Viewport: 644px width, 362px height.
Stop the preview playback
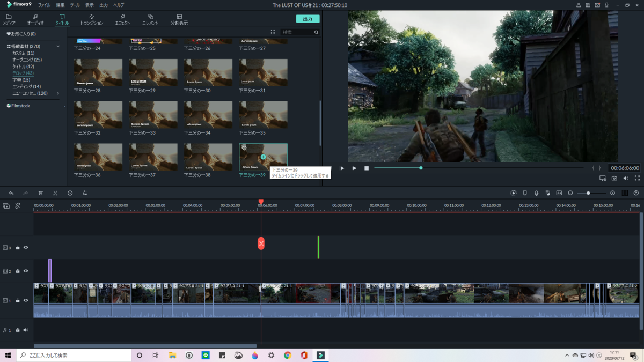(367, 168)
